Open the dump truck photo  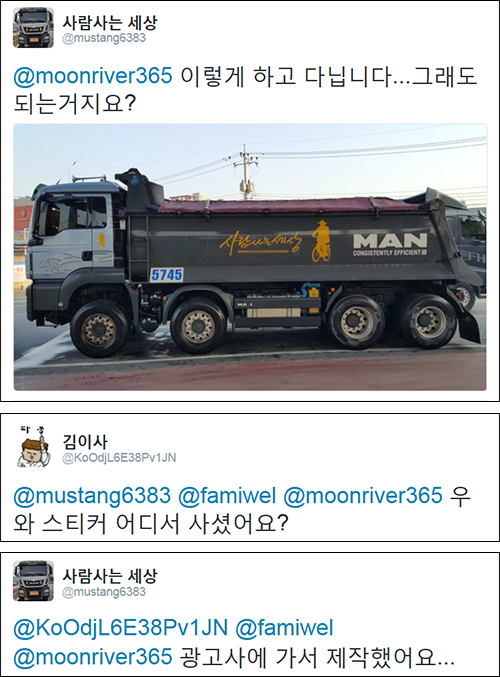coord(250,257)
